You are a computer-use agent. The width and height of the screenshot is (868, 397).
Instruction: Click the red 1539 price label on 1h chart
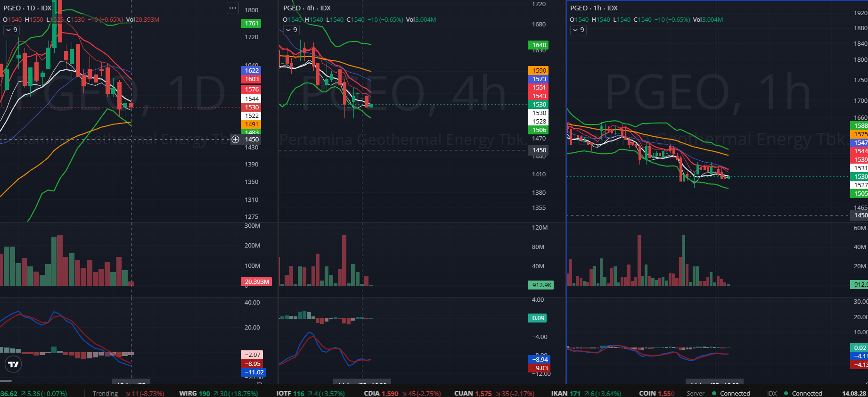click(860, 159)
